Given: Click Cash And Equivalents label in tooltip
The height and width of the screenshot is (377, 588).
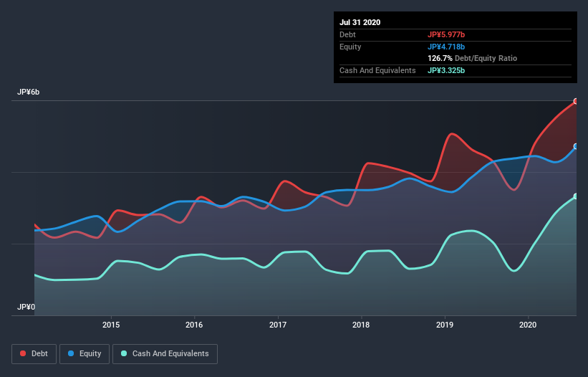Looking at the screenshot, I should (377, 70).
